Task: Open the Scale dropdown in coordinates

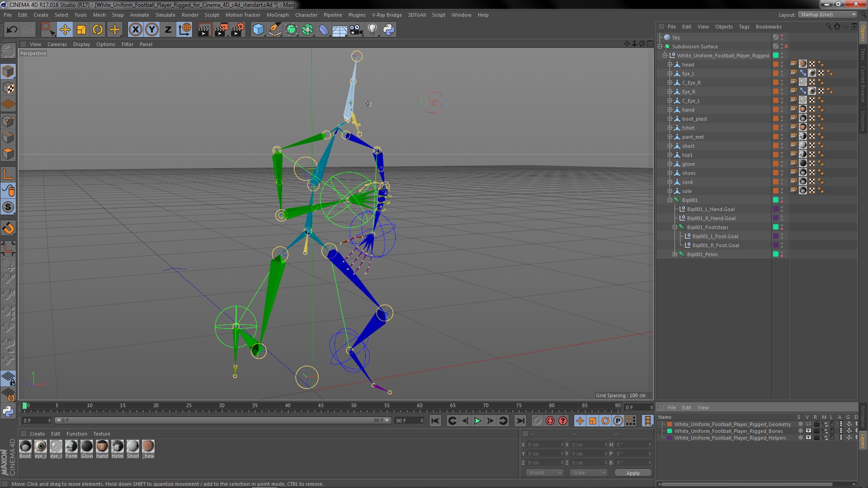Action: [588, 473]
